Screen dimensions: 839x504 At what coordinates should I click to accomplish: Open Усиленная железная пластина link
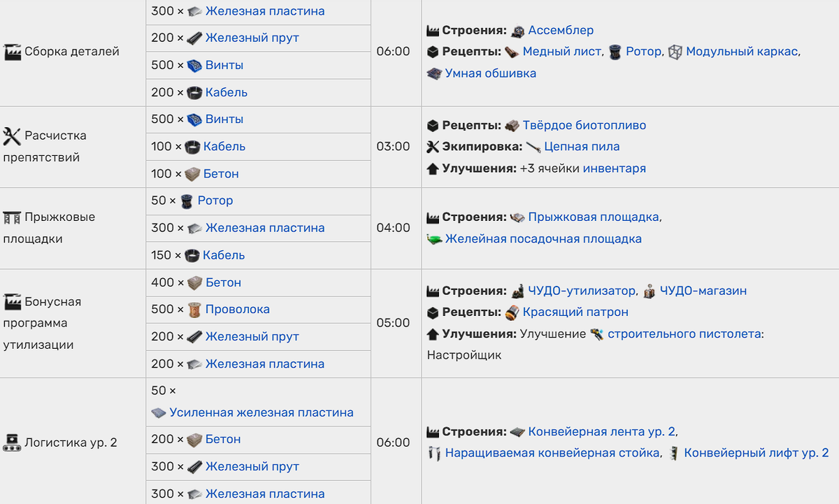pos(261,412)
